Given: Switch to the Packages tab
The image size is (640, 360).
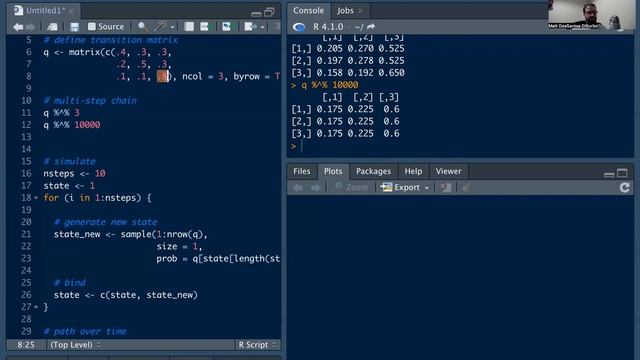Looking at the screenshot, I should click(x=373, y=171).
